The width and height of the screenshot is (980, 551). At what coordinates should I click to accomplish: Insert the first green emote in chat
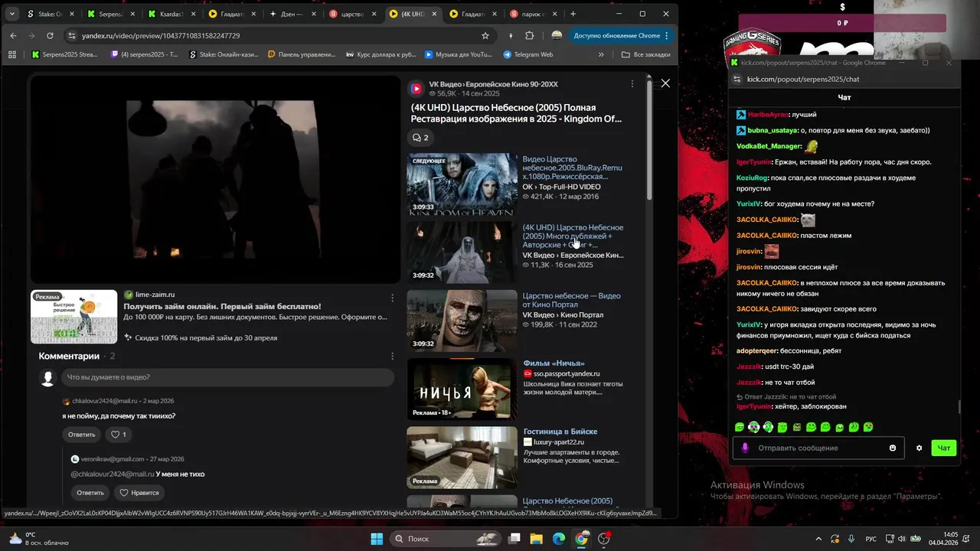coord(740,427)
